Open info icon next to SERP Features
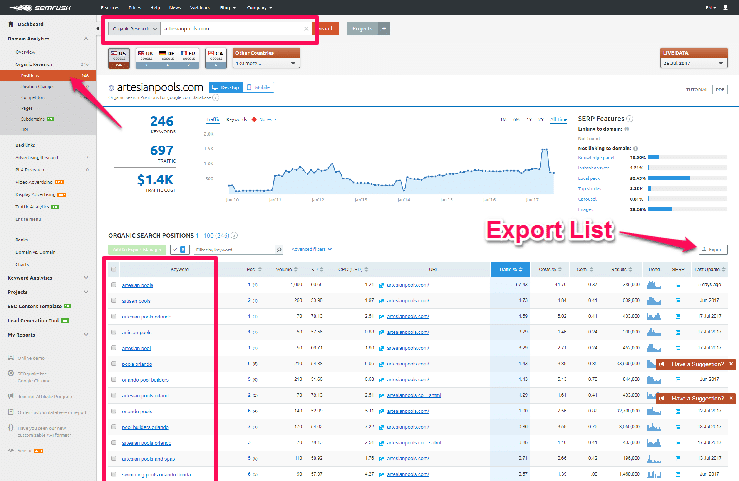 (630, 118)
